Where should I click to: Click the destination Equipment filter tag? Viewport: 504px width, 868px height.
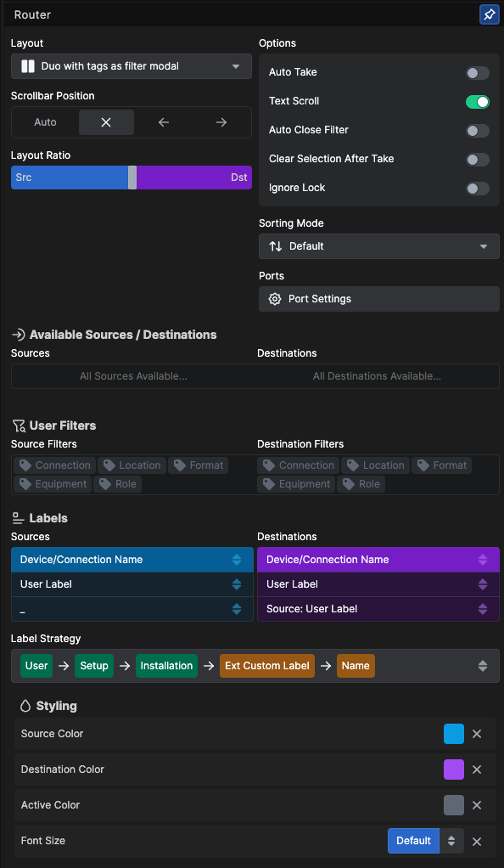point(296,484)
